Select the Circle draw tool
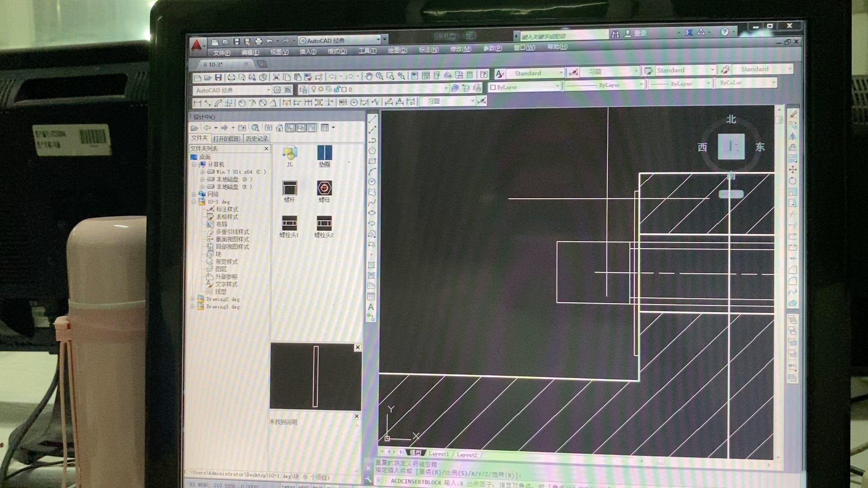The width and height of the screenshot is (868, 488). pos(372,182)
